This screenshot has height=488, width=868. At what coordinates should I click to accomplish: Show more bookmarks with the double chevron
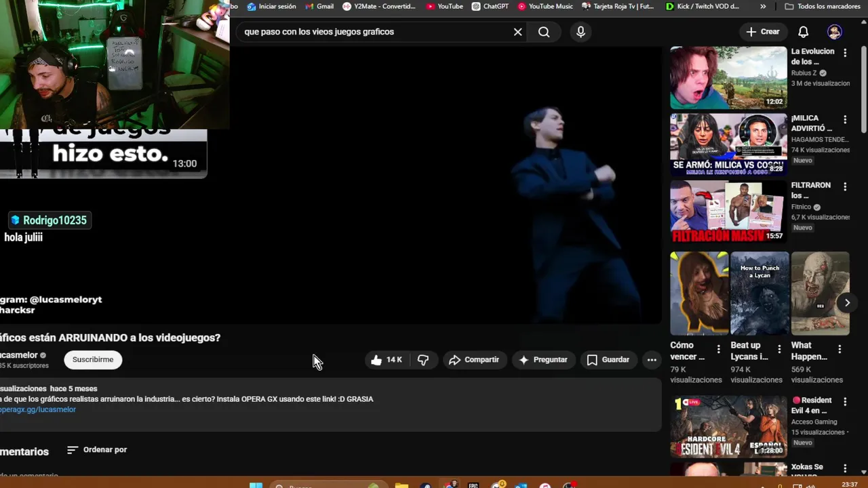(x=763, y=6)
